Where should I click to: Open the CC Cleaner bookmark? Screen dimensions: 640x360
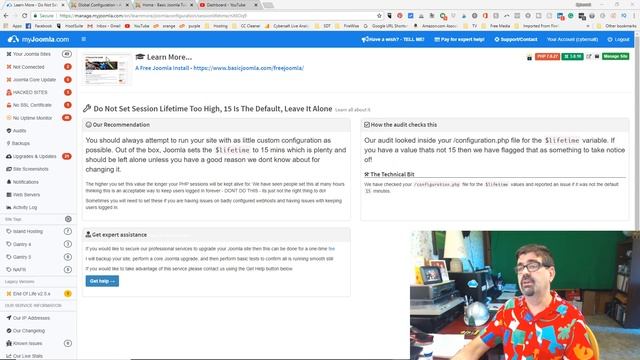(x=247, y=26)
